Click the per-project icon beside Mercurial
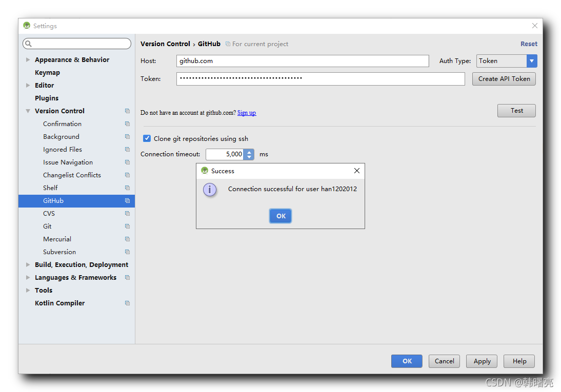The width and height of the screenshot is (561, 392). [127, 239]
